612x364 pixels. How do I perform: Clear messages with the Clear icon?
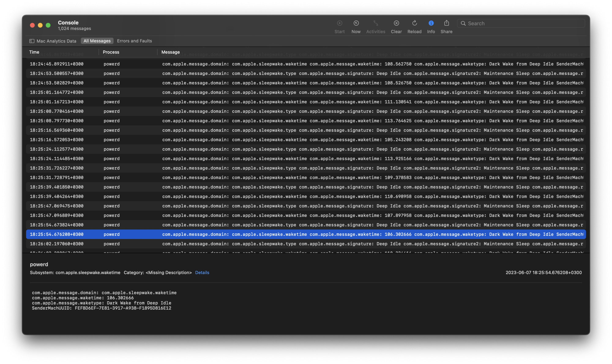pos(396,23)
